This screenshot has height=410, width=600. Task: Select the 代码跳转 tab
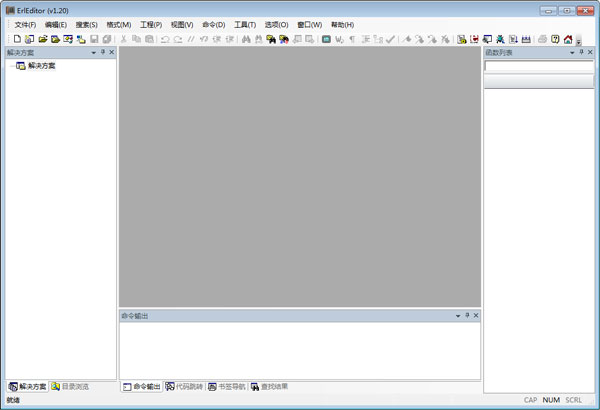(x=184, y=386)
